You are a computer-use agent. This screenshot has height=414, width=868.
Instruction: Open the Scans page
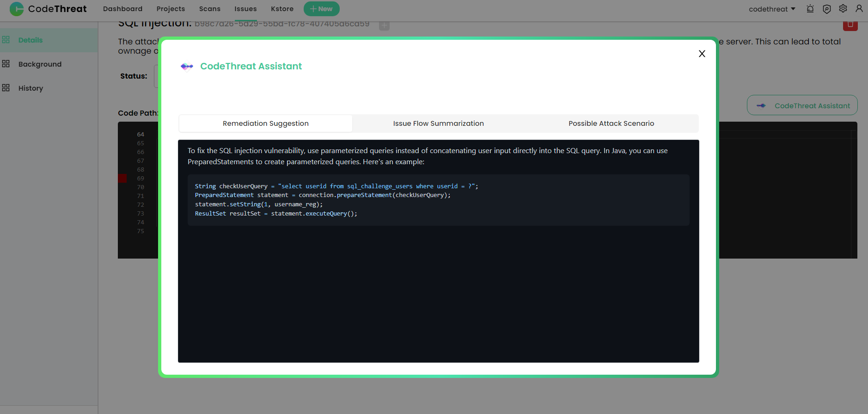click(210, 9)
